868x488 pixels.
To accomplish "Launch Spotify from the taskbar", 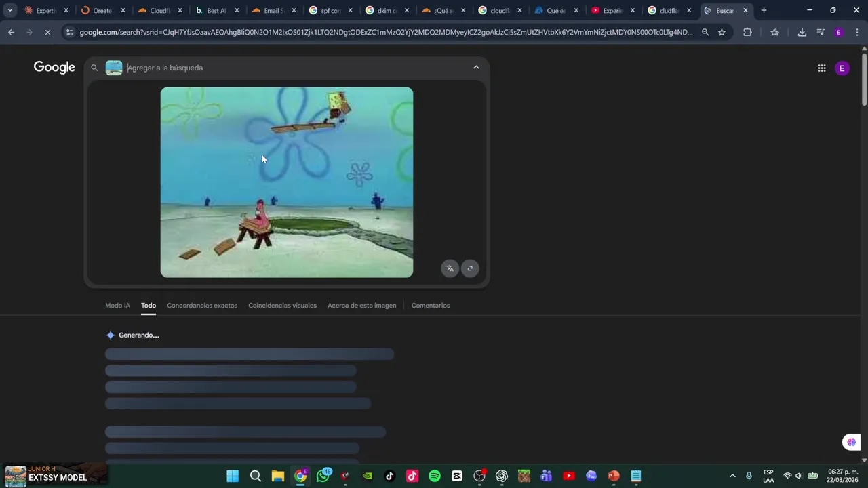I will [435, 476].
